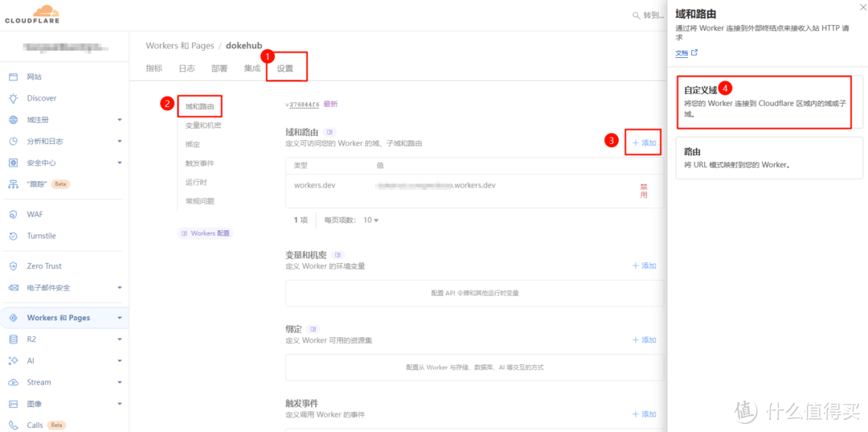
Task: Click the blurred .workers.dev domain value
Action: point(435,186)
